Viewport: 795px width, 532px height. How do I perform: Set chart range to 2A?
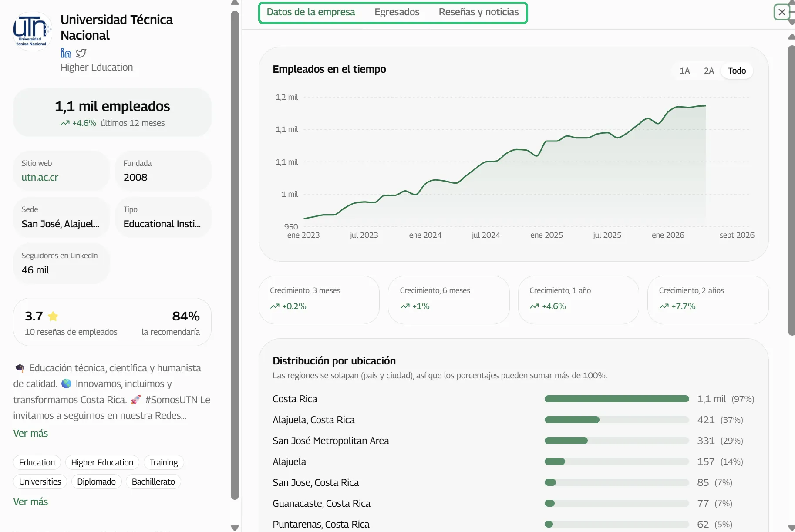709,71
